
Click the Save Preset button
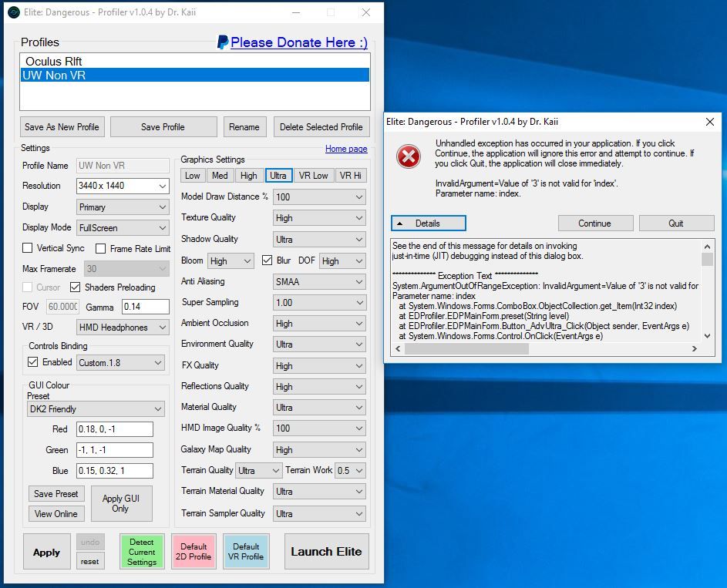click(x=56, y=494)
